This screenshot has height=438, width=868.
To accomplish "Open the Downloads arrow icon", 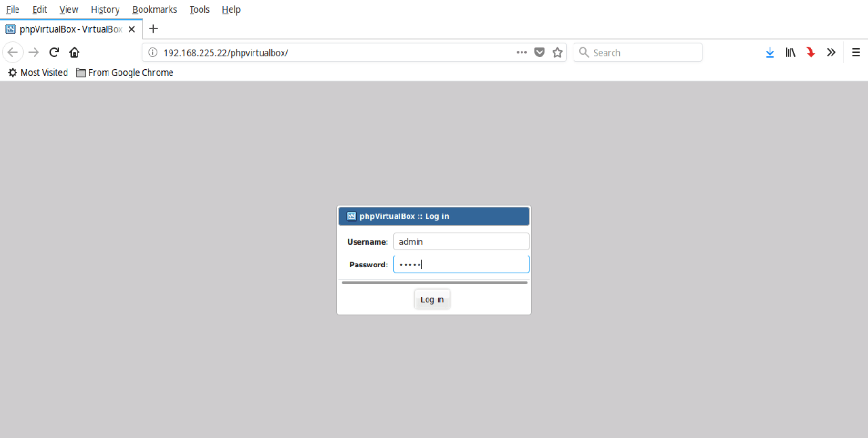I will pos(770,52).
